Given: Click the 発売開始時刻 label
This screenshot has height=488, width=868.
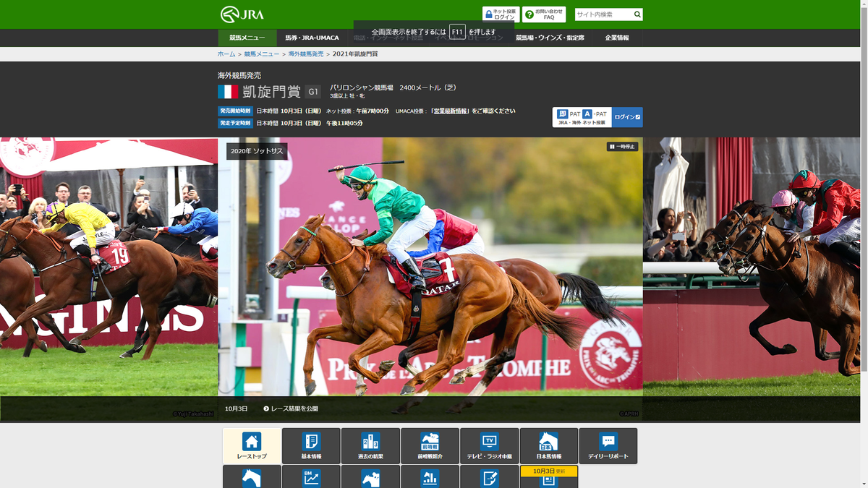Looking at the screenshot, I should pyautogui.click(x=236, y=111).
